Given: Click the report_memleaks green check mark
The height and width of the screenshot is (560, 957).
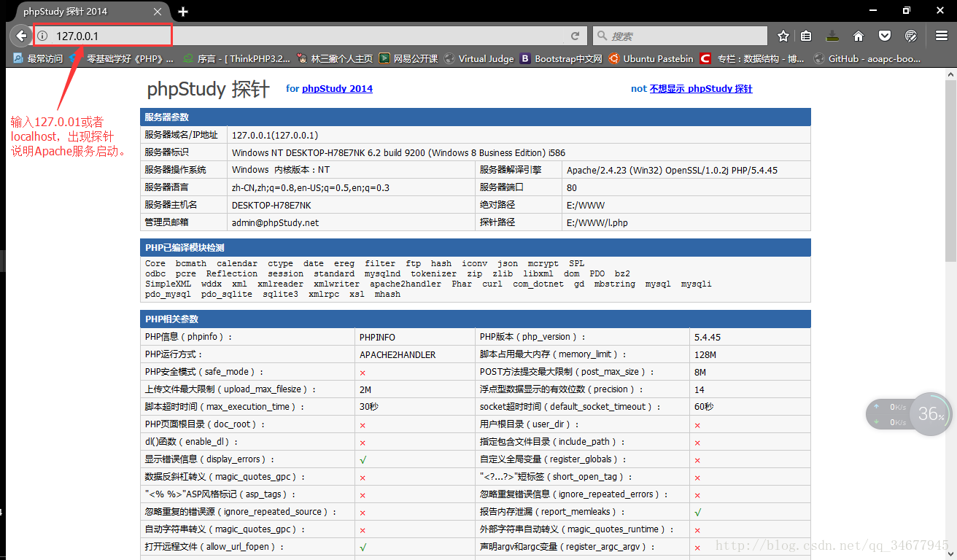Looking at the screenshot, I should point(698,513).
